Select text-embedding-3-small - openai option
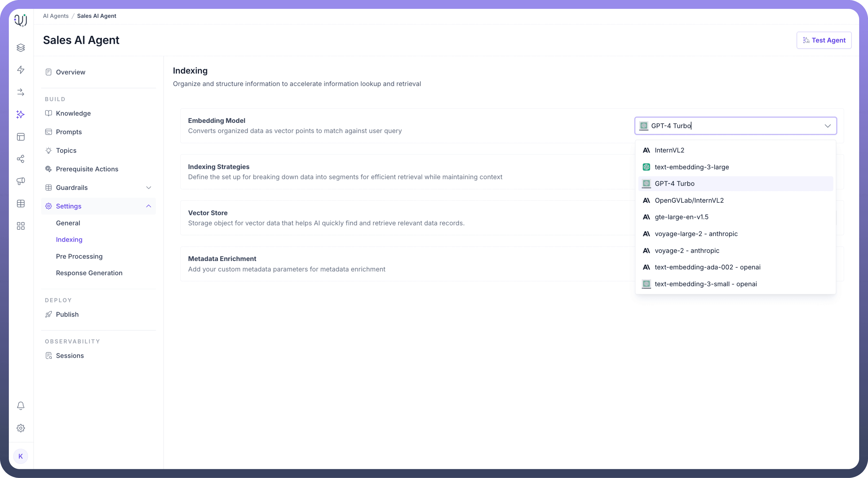Screen dimensions: 868x478 click(x=706, y=284)
